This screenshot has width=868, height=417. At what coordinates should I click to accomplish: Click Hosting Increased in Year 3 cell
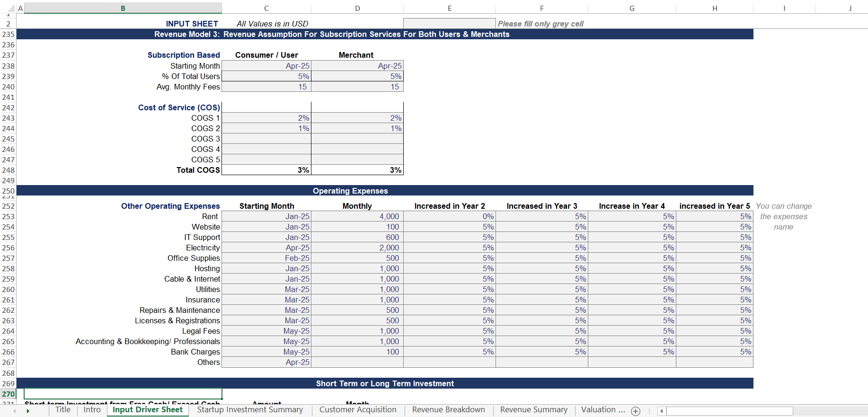(542, 268)
